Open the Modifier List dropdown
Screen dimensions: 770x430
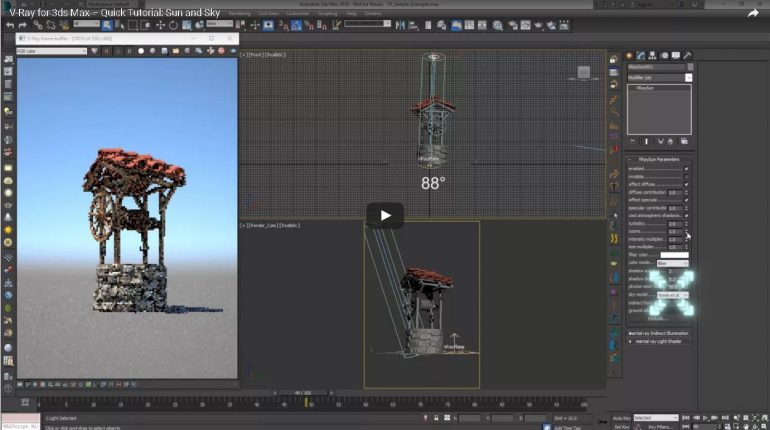660,78
